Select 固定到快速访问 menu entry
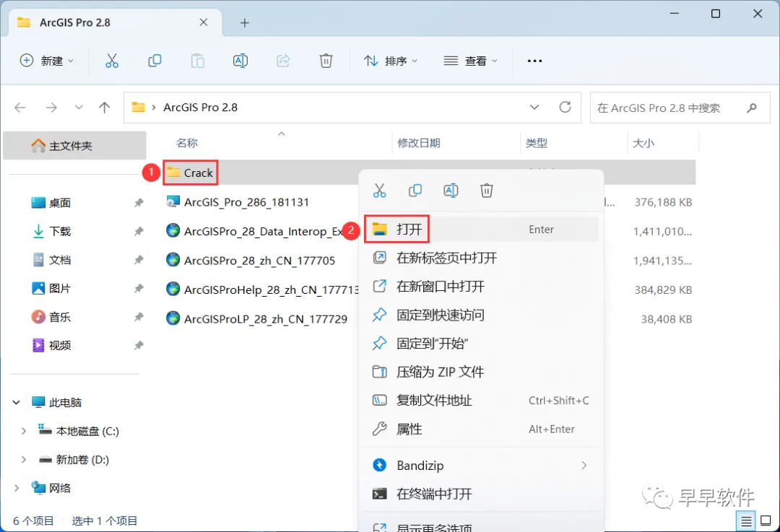Screen dimensions: 780x532 (481, 315)
